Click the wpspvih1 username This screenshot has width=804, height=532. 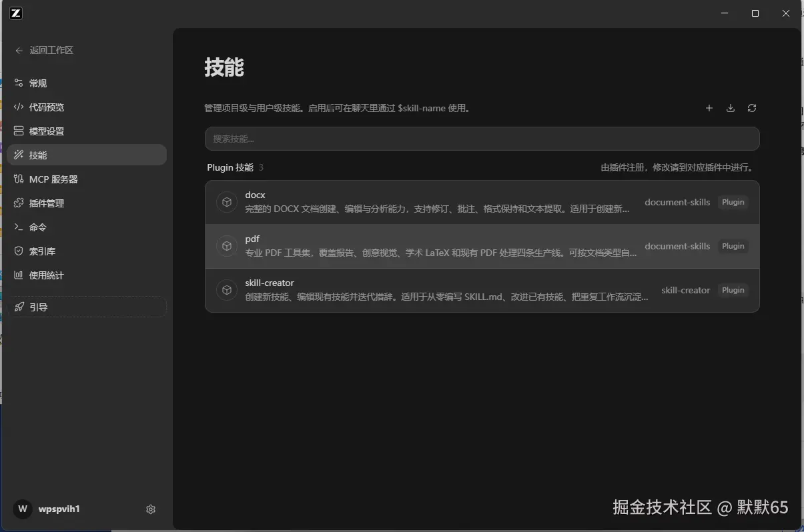pyautogui.click(x=59, y=509)
